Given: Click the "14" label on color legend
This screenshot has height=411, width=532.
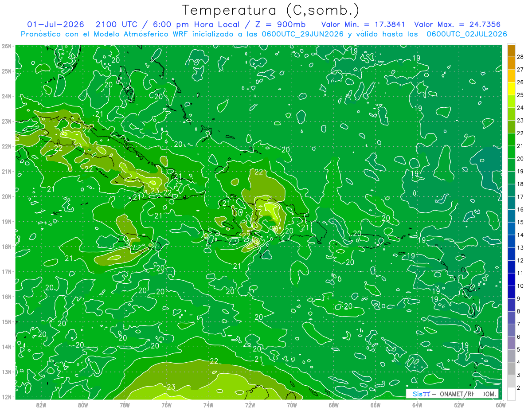Looking at the screenshot, I should point(520,235).
